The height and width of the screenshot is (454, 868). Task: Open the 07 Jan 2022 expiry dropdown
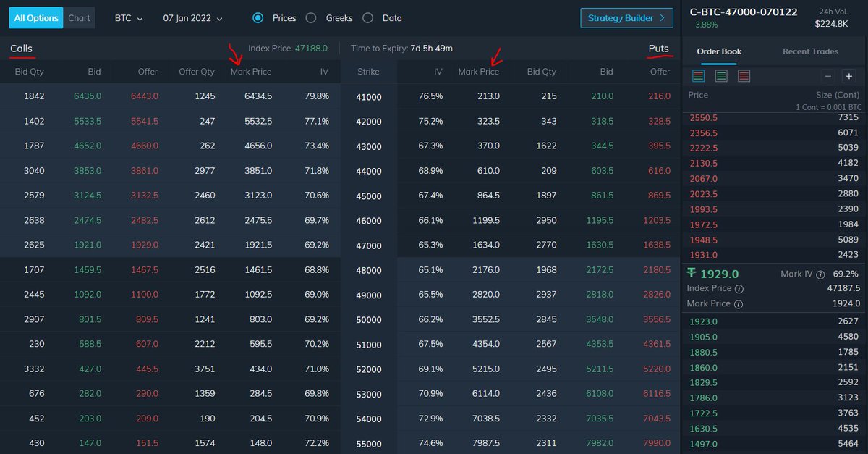pyautogui.click(x=191, y=18)
